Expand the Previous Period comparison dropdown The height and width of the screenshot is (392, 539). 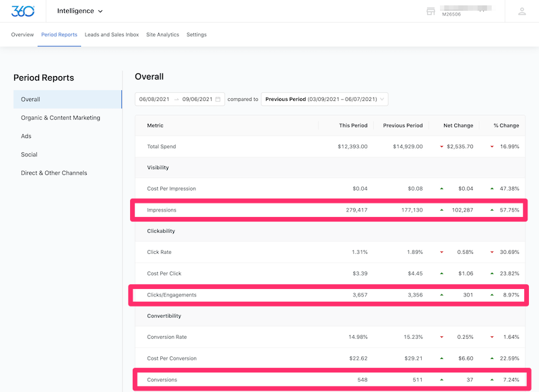pyautogui.click(x=325, y=99)
